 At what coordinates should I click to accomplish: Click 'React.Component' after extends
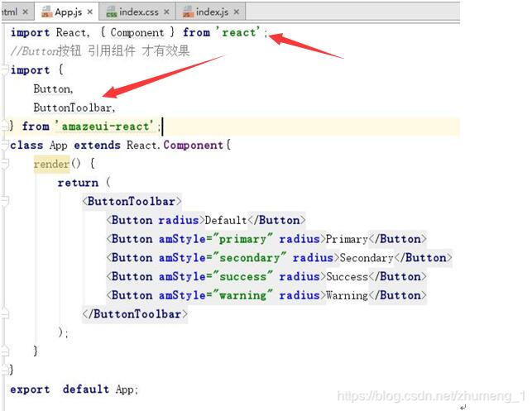tap(175, 146)
